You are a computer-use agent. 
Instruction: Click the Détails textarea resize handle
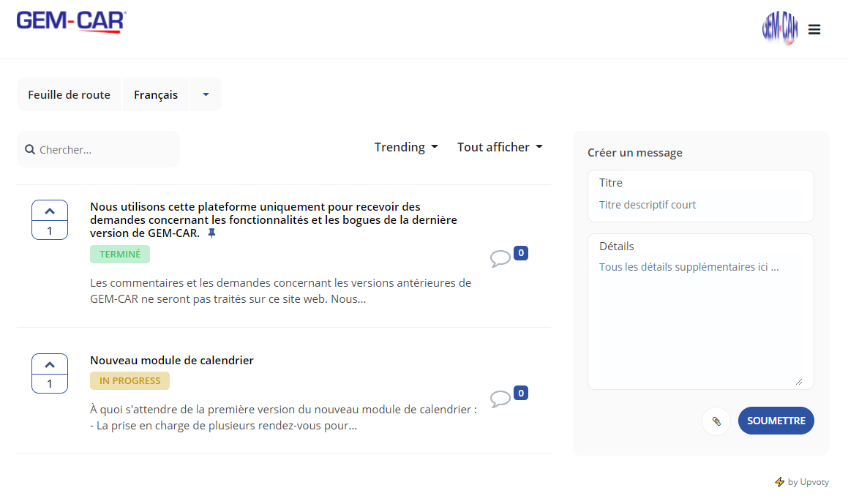click(799, 382)
